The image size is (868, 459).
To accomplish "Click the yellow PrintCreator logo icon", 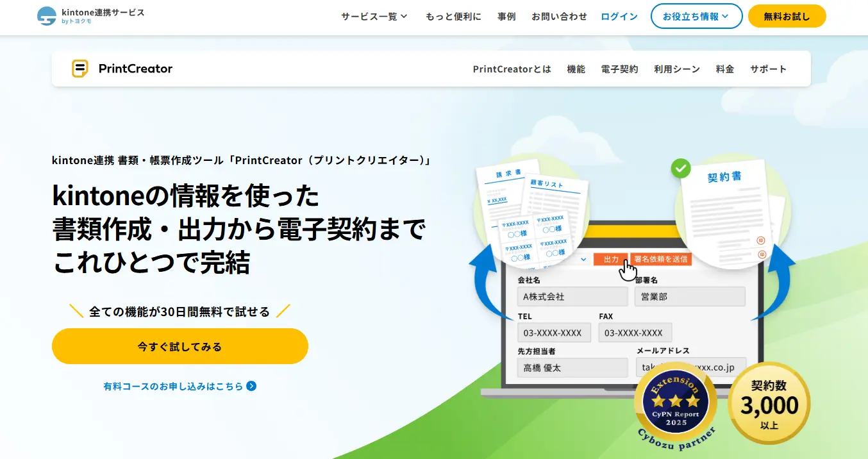I will (79, 69).
